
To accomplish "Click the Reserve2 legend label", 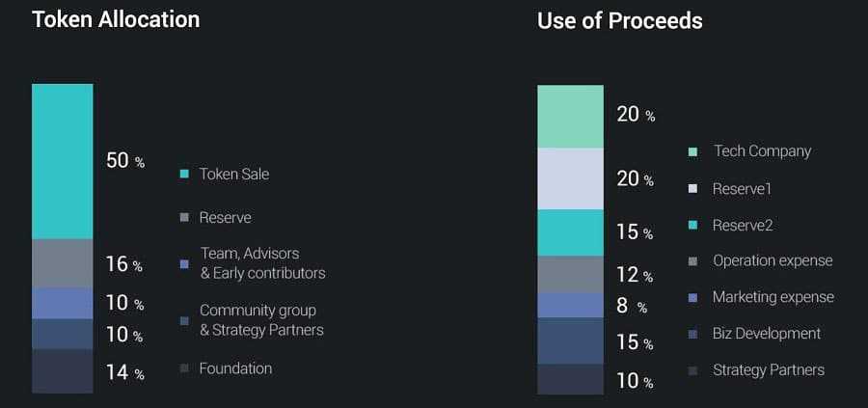I will pyautogui.click(x=743, y=225).
